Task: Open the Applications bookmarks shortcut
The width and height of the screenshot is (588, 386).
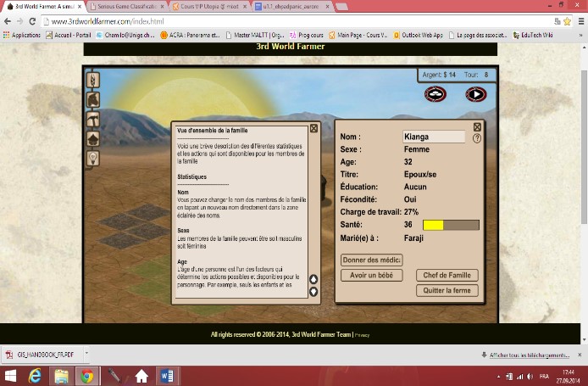Action: tap(22, 35)
